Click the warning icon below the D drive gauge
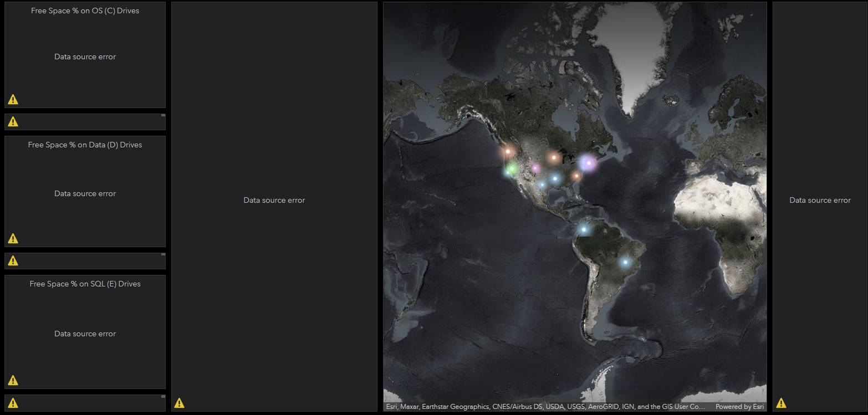The width and height of the screenshot is (868, 415). pos(13,260)
